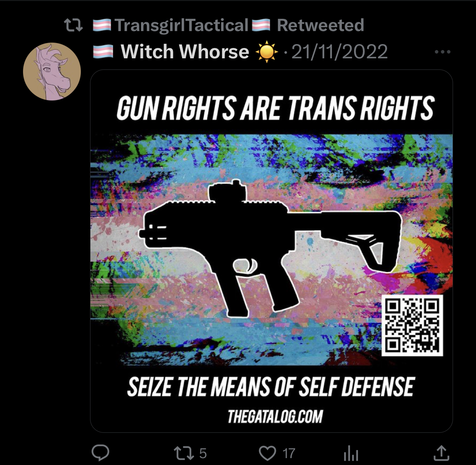Viewport: 476px width, 465px height.
Task: Retweet the post using the retweet icon
Action: click(184, 453)
